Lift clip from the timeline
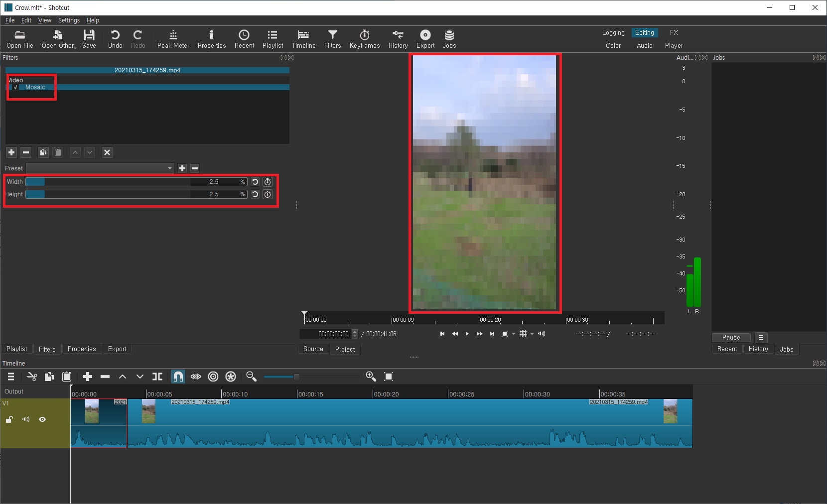This screenshot has height=504, width=827. 123,377
